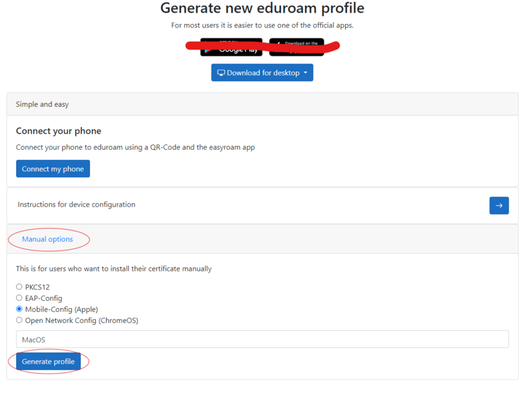Pick Open Network Config (ChromeOS) radio option
This screenshot has height=401, width=532.
19,320
